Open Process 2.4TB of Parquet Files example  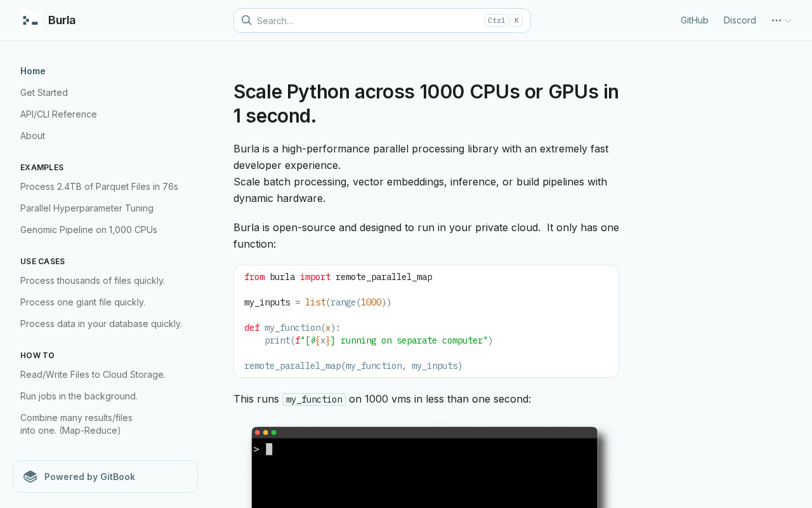(99, 187)
